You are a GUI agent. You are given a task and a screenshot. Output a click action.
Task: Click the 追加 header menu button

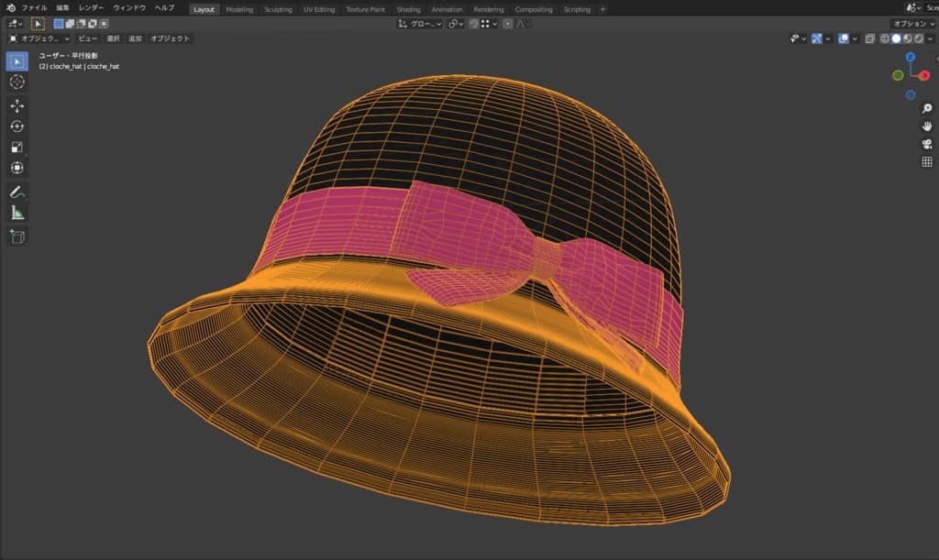[x=135, y=38]
